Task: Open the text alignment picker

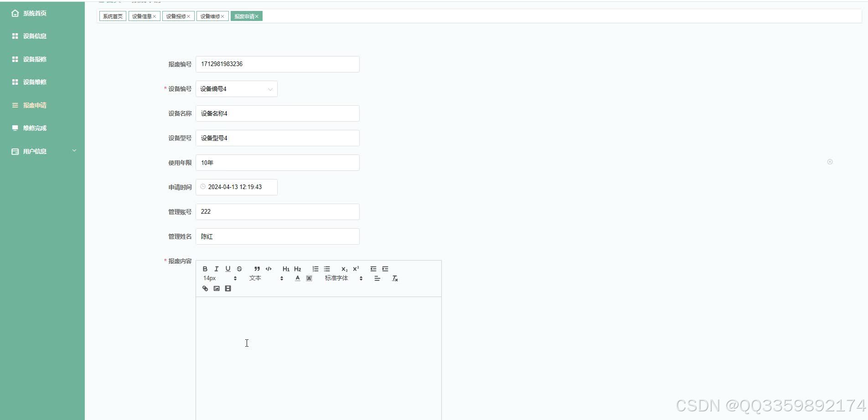Action: point(377,278)
